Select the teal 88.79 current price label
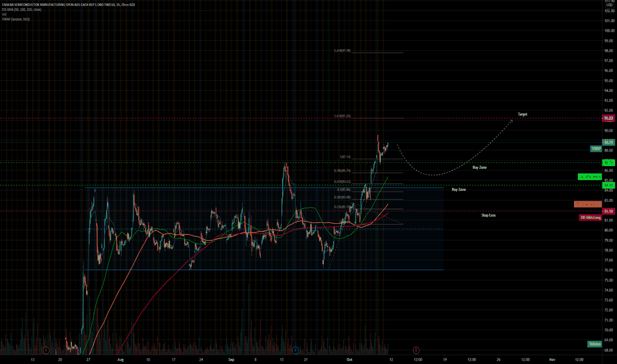617x364 pixels. tap(608, 142)
